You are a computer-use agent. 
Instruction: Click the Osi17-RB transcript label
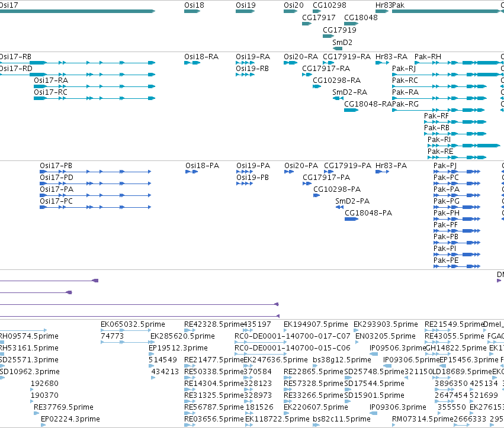click(x=15, y=57)
